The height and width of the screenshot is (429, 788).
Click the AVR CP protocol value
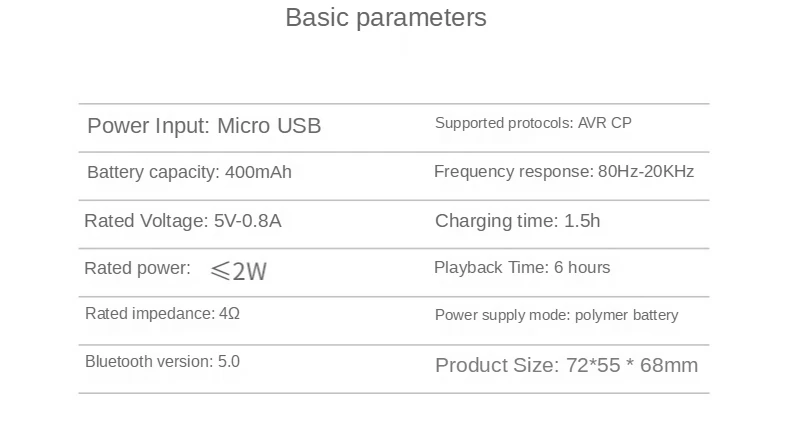coord(605,123)
